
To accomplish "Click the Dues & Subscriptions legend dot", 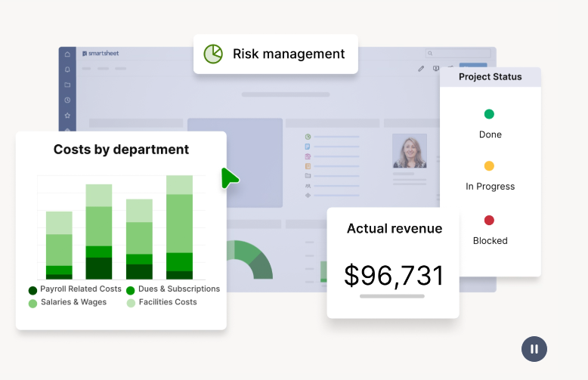I will (131, 290).
